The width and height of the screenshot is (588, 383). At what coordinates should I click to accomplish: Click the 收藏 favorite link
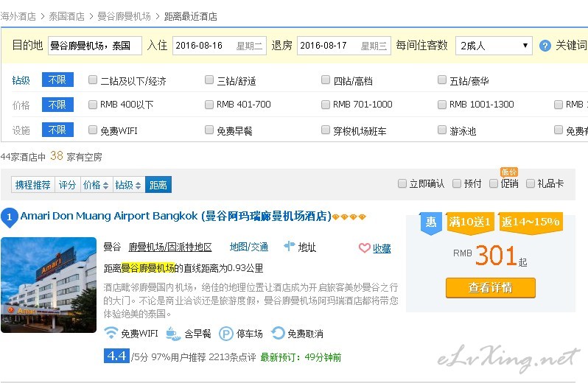pyautogui.click(x=382, y=248)
